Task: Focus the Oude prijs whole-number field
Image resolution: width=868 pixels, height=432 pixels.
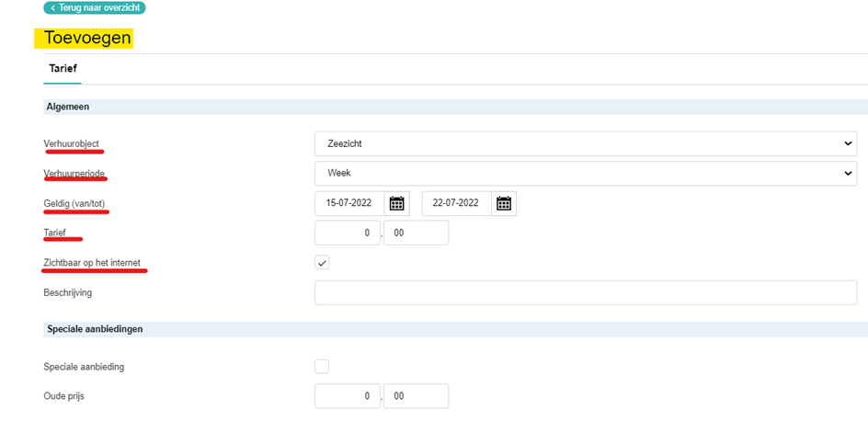Action: click(x=348, y=396)
